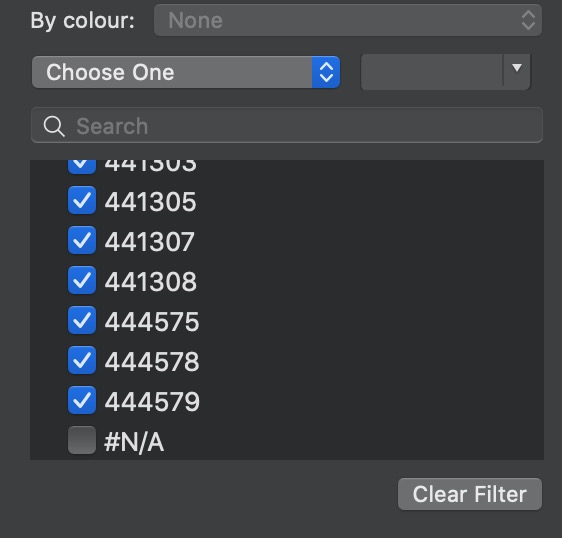Viewport: 562px width, 538px height.
Task: Uncheck the 441305 checkbox
Action: [x=82, y=200]
